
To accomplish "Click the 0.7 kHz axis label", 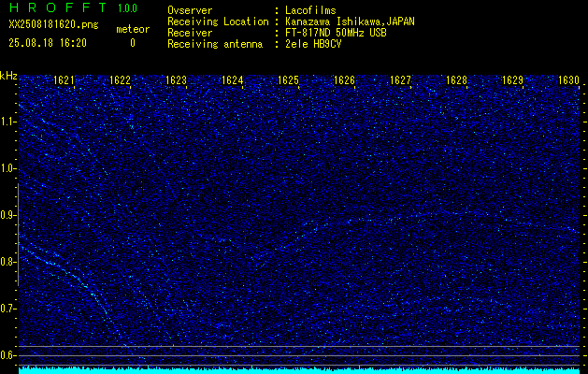I will (7, 309).
